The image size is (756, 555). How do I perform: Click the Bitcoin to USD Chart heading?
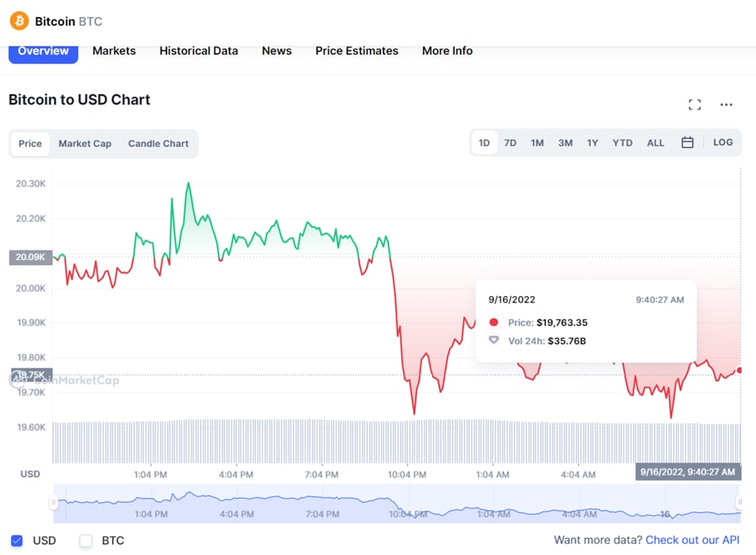click(80, 99)
